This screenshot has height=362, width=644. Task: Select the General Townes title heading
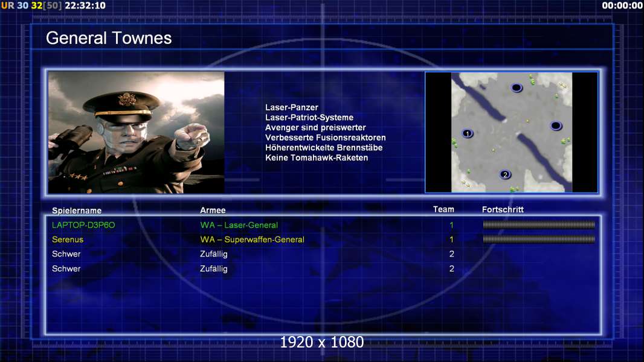[109, 38]
